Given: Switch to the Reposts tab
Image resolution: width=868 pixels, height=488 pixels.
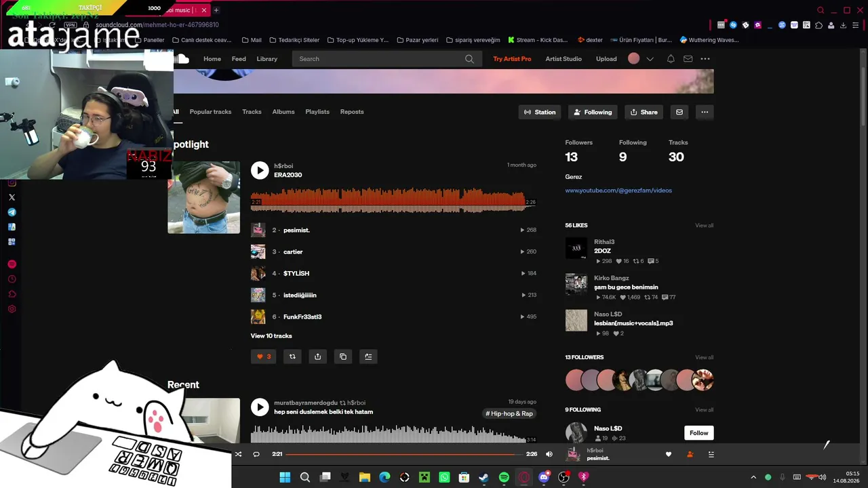Looking at the screenshot, I should pyautogui.click(x=352, y=112).
